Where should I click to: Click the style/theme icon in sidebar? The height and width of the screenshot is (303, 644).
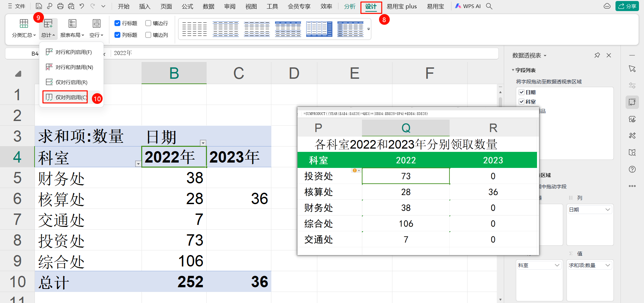(632, 119)
